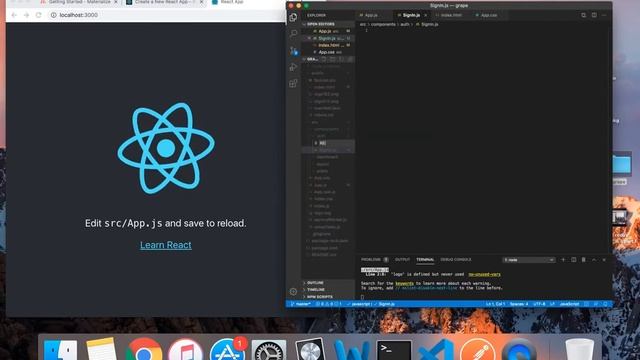Viewport: 640px width, 360px height.
Task: Open the Explorer view in VS Code activity bar
Action: [293, 18]
